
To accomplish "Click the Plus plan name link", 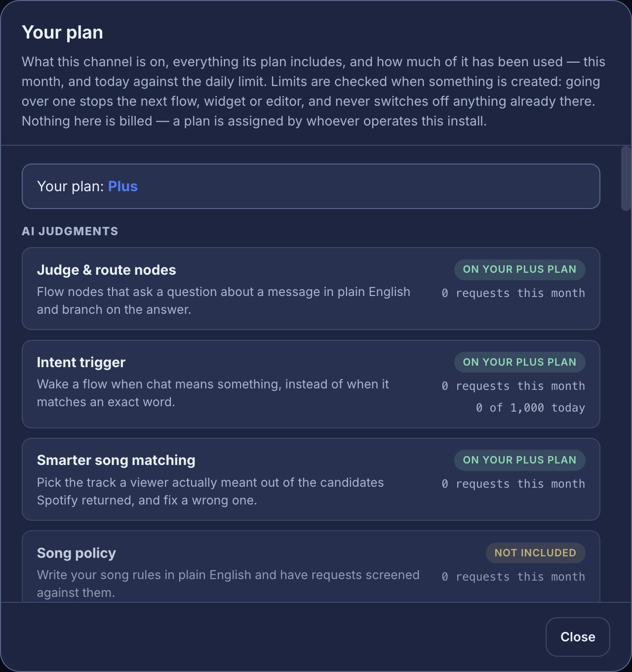I will click(123, 186).
